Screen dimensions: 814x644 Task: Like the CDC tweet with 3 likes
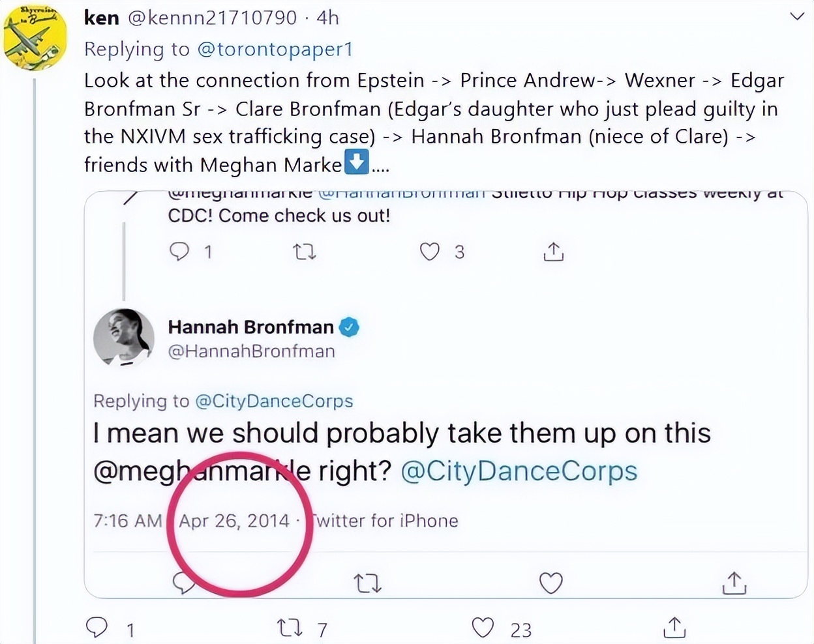429,252
